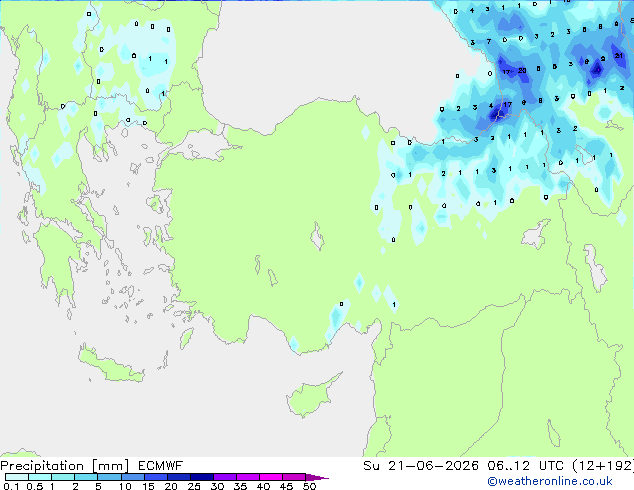
Task: Click the "Precipitation [mm]" title text
Action: pyautogui.click(x=65, y=466)
